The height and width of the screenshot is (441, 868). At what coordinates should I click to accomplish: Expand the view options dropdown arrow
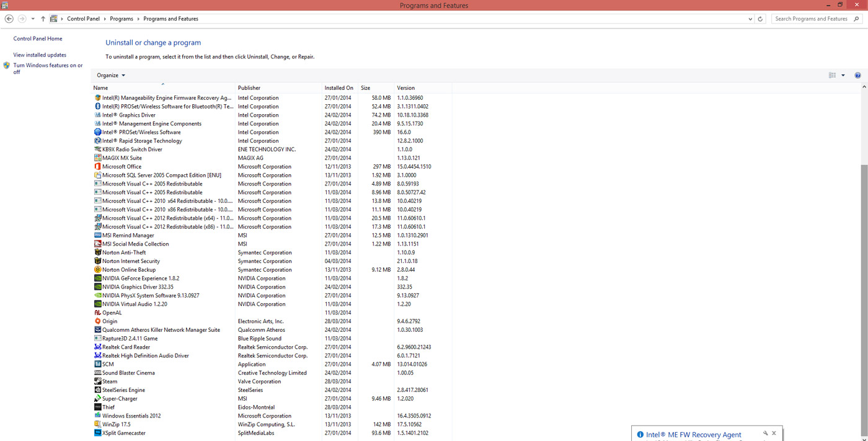click(x=843, y=75)
